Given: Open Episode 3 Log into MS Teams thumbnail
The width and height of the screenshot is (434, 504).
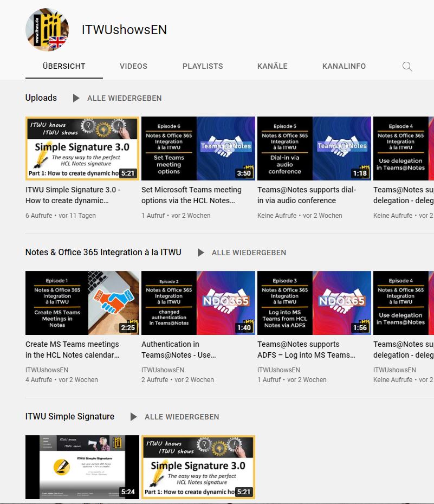Looking at the screenshot, I should click(314, 303).
